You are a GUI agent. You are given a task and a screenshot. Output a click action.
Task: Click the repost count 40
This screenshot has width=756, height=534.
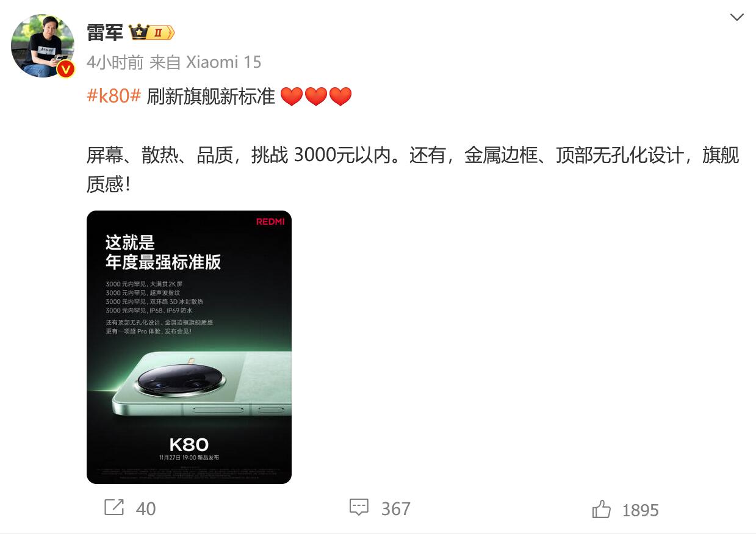tap(146, 509)
